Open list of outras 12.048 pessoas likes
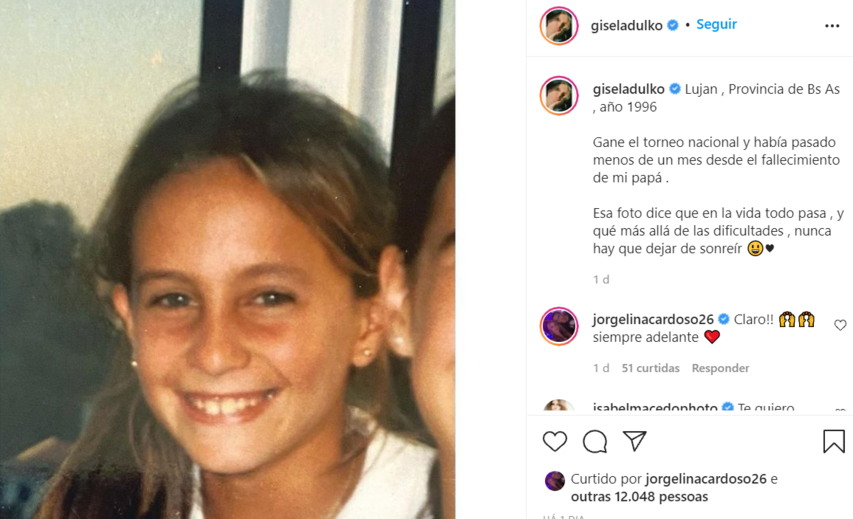The image size is (853, 519). point(639,497)
